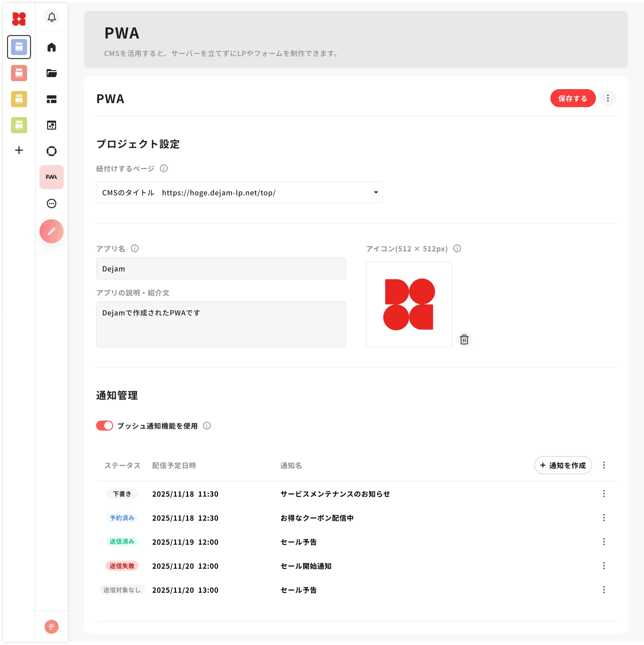Open the folder icon in sidebar
644x645 pixels.
(x=51, y=73)
